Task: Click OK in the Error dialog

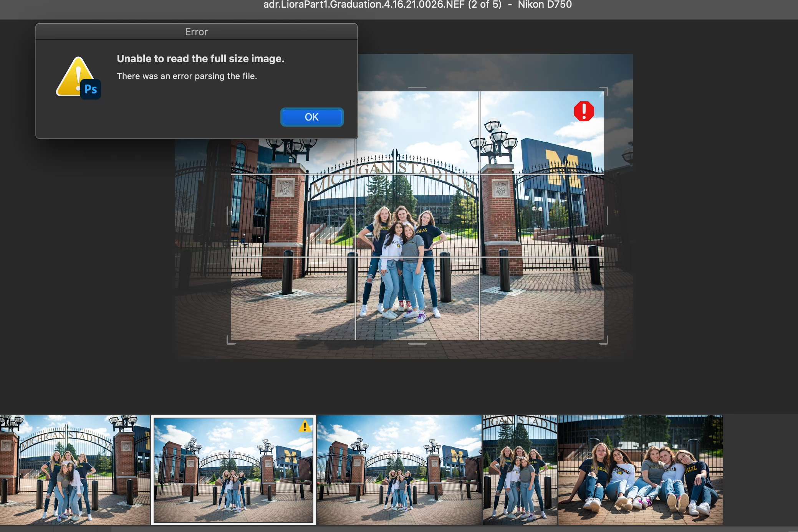Action: 312,117
